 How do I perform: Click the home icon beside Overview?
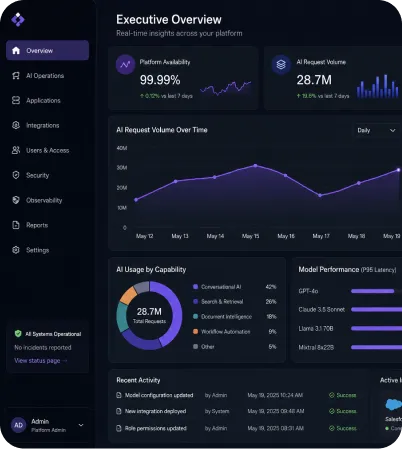click(16, 50)
